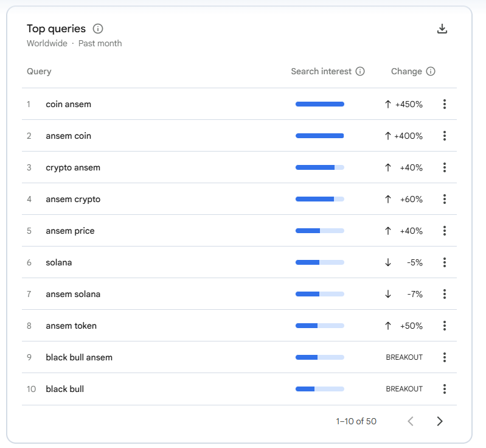
Task: Open more options for black bull row
Action: (x=445, y=389)
